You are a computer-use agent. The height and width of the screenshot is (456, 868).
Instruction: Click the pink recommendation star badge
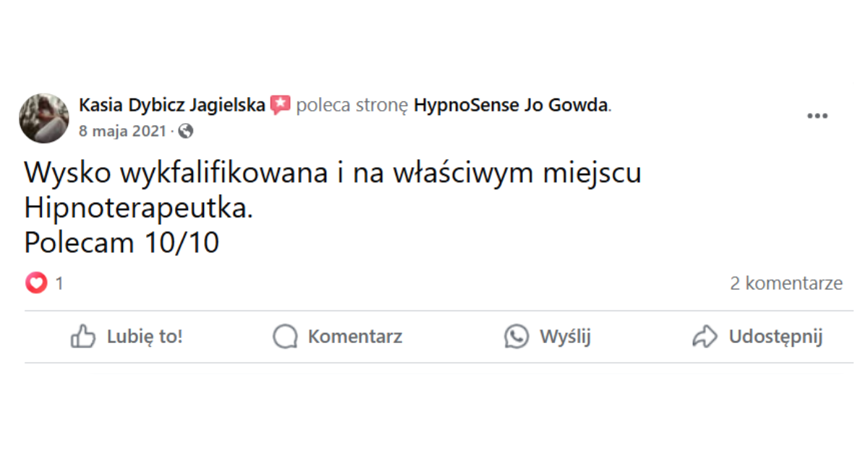coord(280,106)
